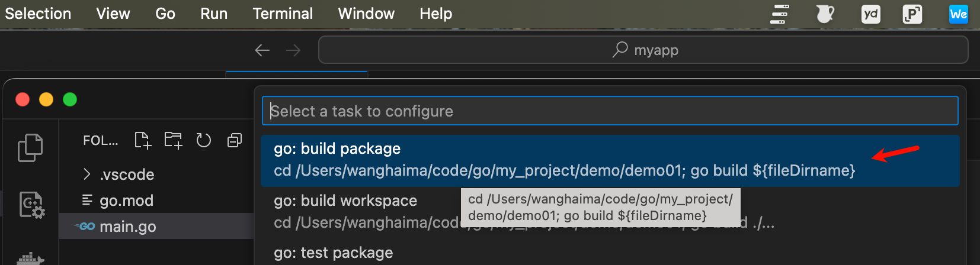Click the We icon in the macOS menu bar

coord(958,14)
